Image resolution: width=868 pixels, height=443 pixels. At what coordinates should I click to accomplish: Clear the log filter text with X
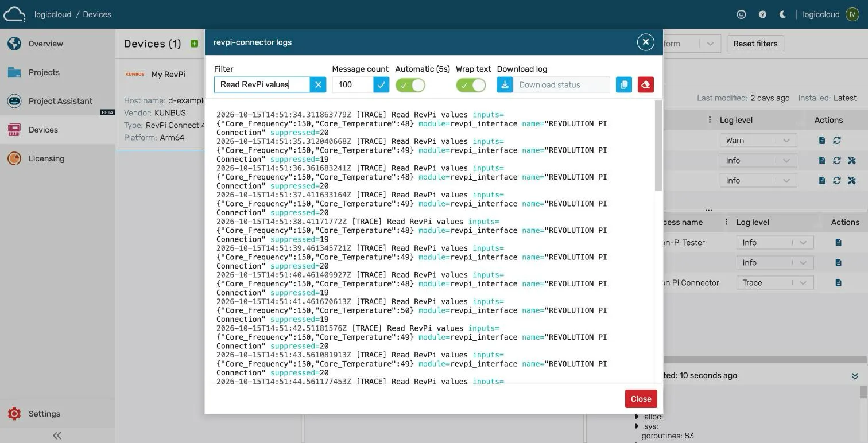(318, 84)
